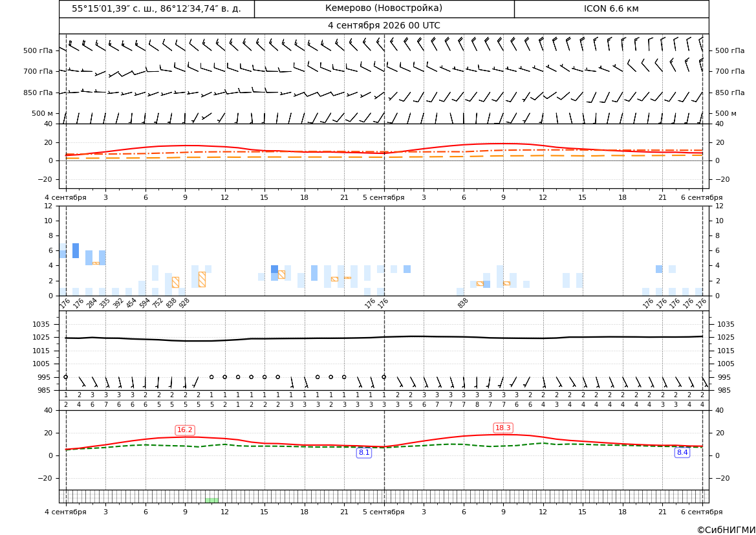The width and height of the screenshot is (756, 535).
Task: Click the blue 8.4 minimum temperature label
Action: click(x=682, y=452)
